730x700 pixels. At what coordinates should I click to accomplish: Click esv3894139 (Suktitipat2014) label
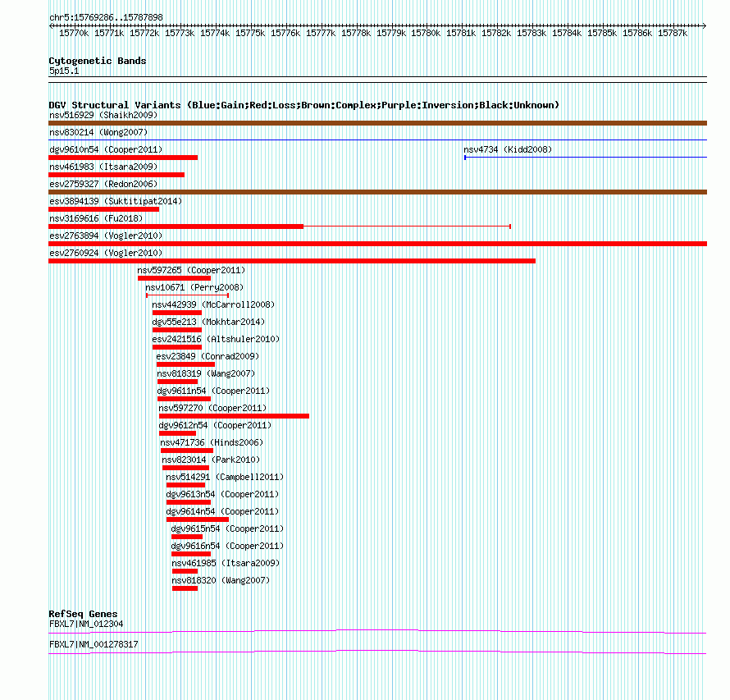[116, 201]
